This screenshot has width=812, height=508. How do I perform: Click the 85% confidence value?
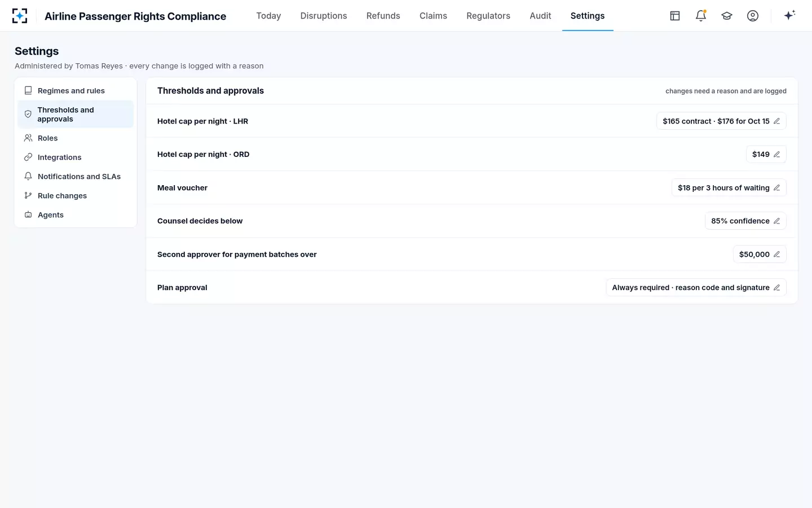click(x=745, y=221)
